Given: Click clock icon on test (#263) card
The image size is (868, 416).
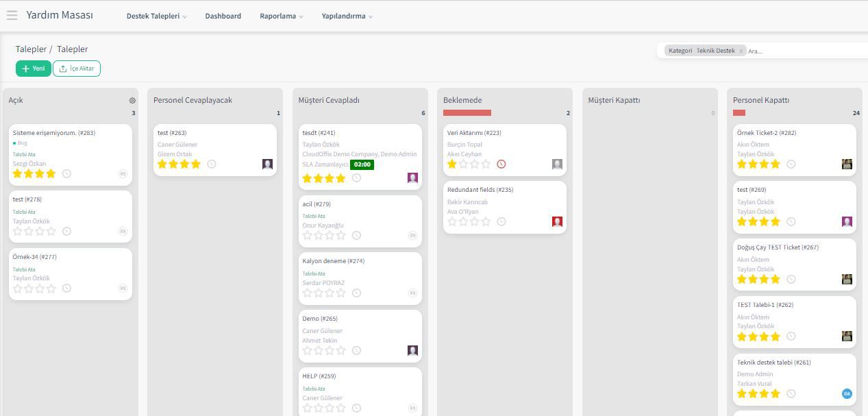Looking at the screenshot, I should 212,164.
